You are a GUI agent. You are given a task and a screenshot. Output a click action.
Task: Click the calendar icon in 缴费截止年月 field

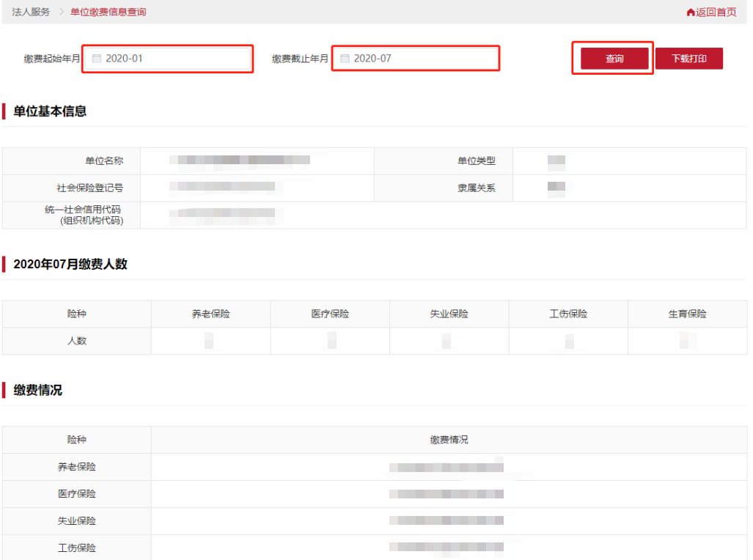click(x=345, y=59)
